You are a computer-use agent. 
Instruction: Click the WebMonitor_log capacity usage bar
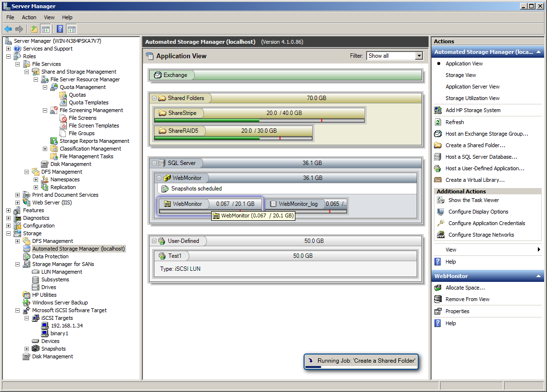point(306,211)
